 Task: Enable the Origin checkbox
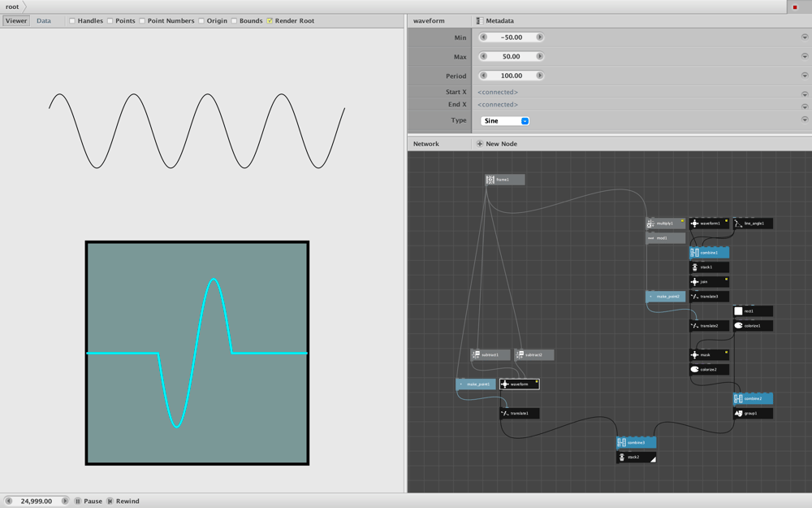click(201, 21)
